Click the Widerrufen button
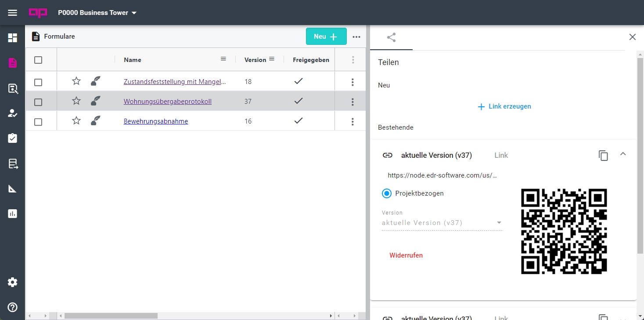Image resolution: width=644 pixels, height=320 pixels. click(x=406, y=255)
